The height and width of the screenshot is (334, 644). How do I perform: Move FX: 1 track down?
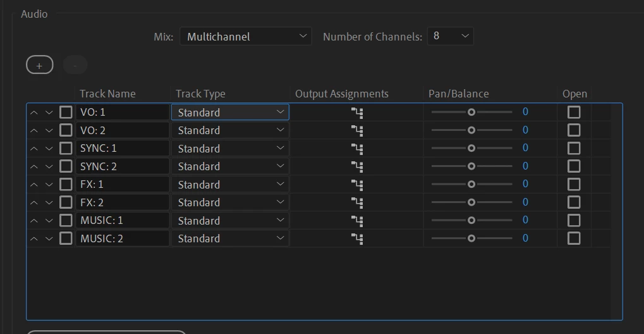pos(49,184)
